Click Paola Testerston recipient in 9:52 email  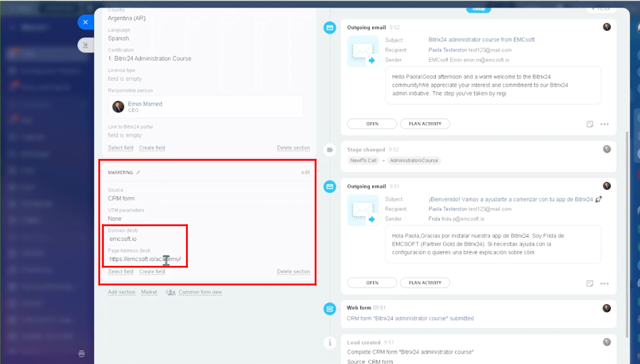pos(447,50)
